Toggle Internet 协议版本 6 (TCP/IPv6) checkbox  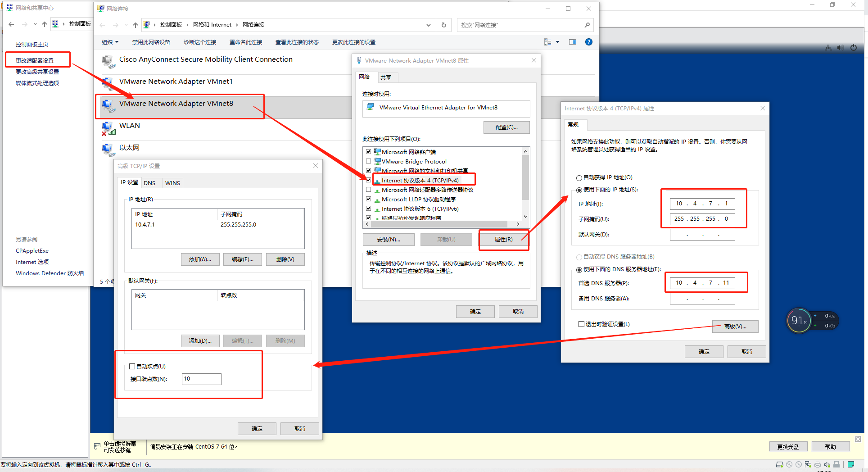coord(368,209)
